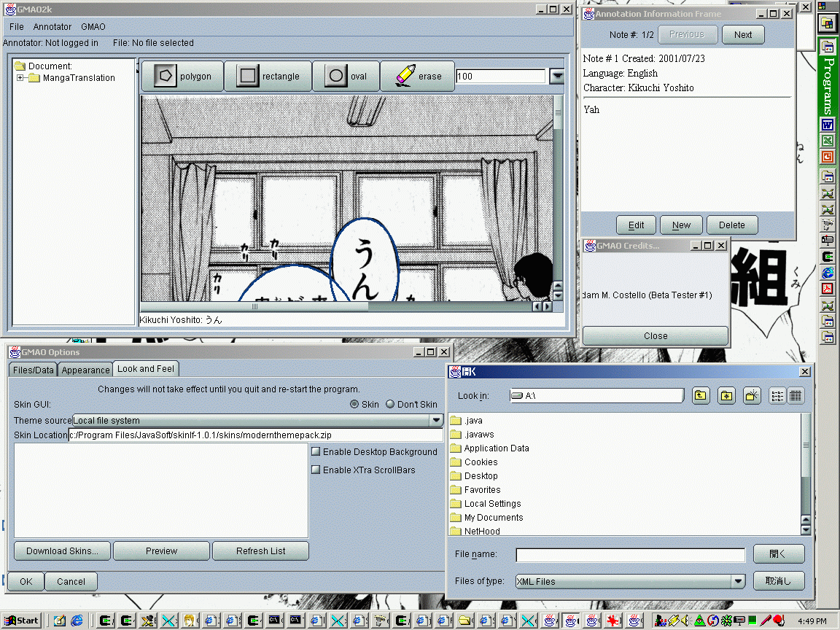Image resolution: width=840 pixels, height=630 pixels.
Task: Click OK in GMAO Options
Action: point(26,582)
